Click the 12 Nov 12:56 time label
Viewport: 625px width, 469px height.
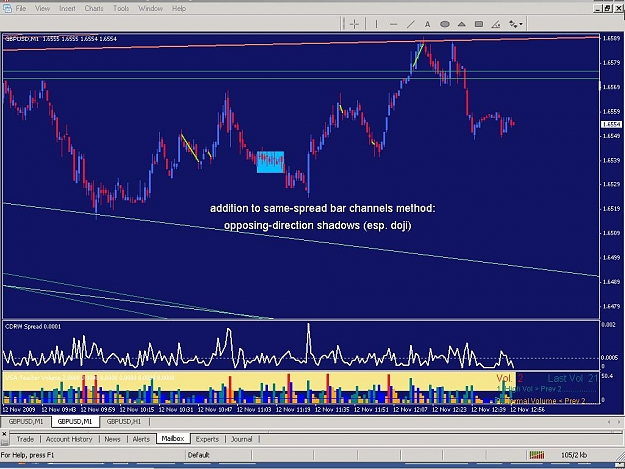527,409
